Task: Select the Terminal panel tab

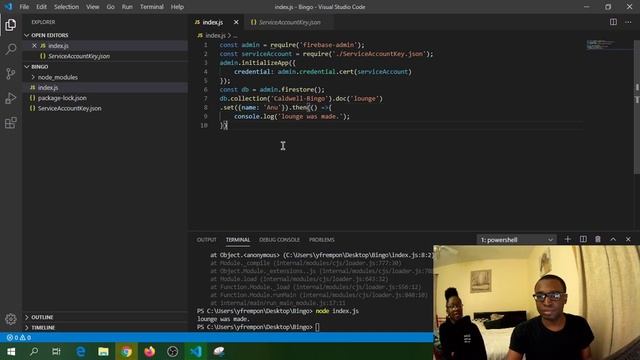Action: (238, 240)
